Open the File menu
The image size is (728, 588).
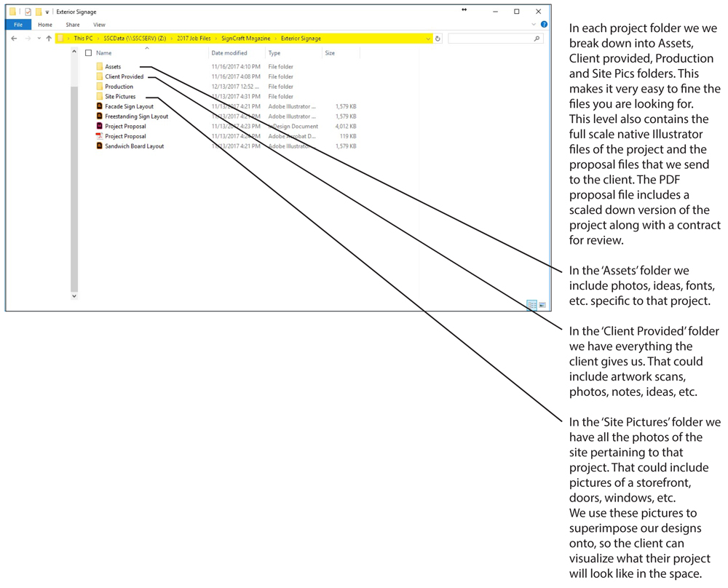[18, 25]
